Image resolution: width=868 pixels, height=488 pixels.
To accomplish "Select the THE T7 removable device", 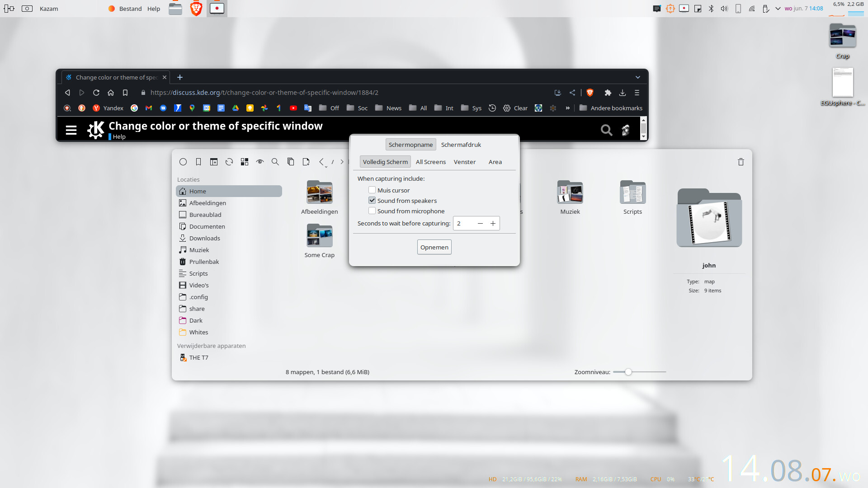I will coord(229,357).
